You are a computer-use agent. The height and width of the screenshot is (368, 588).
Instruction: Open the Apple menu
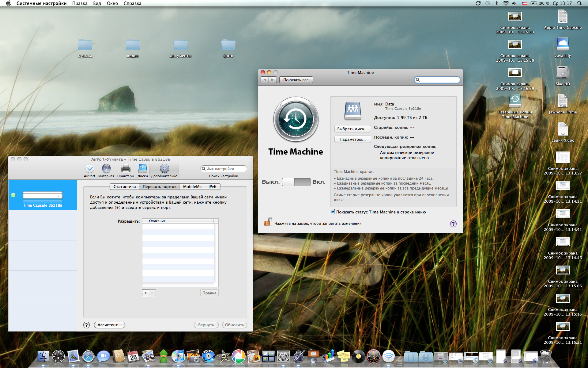(x=8, y=3)
